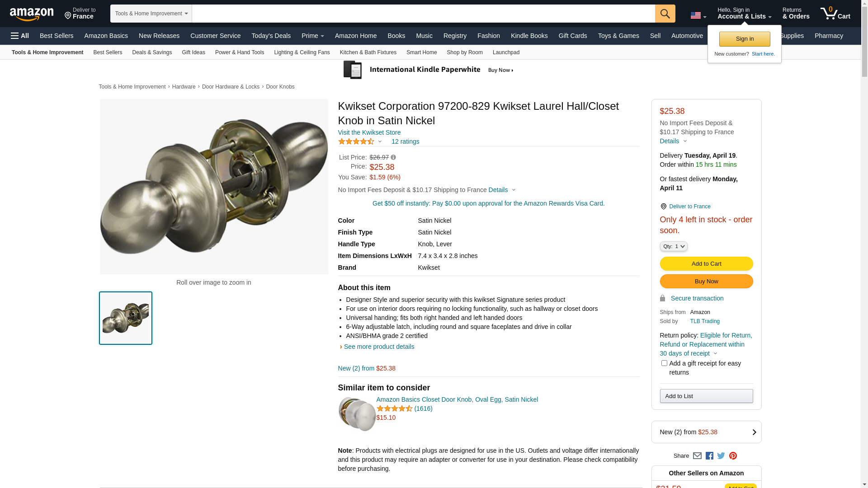Click the Amazon logo
The image size is (868, 488).
tap(32, 14)
